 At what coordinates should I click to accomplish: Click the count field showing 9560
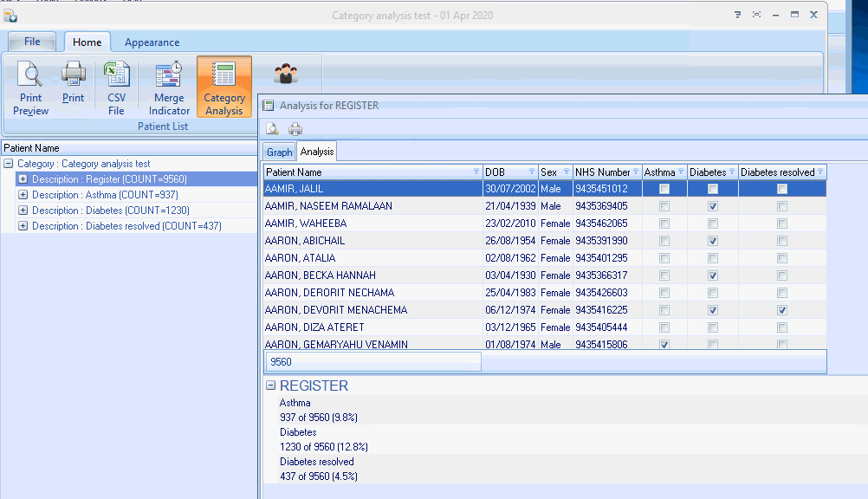(x=372, y=362)
